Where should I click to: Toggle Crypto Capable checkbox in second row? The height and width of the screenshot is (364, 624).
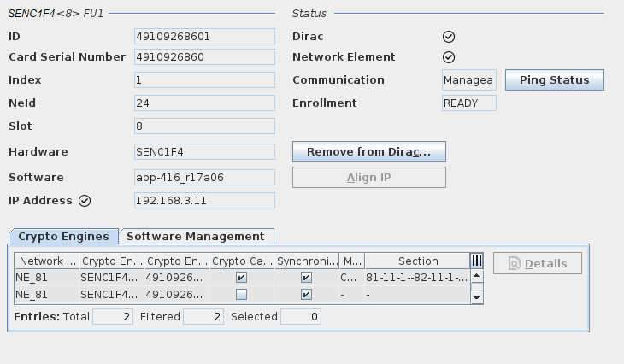[242, 295]
